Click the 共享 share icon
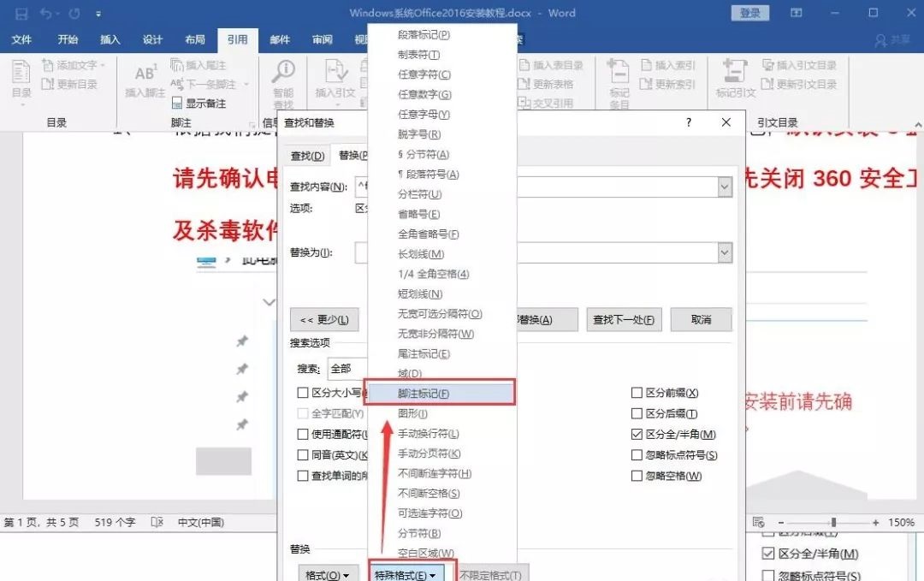Image resolution: width=924 pixels, height=581 pixels. click(881, 40)
